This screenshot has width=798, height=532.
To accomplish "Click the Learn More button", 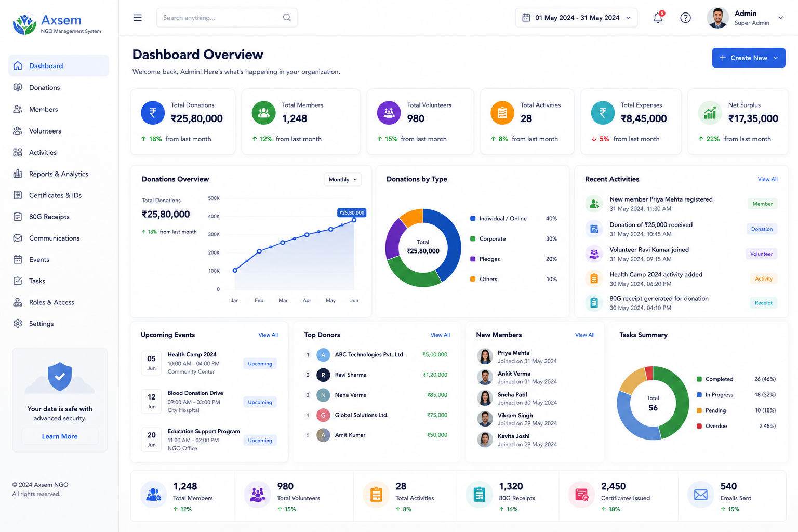I will click(60, 436).
